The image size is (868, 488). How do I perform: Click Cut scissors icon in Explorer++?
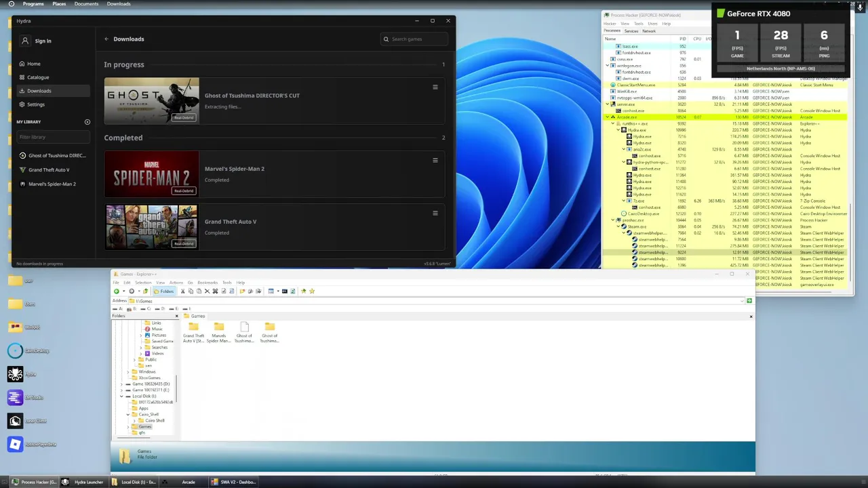[x=183, y=291]
